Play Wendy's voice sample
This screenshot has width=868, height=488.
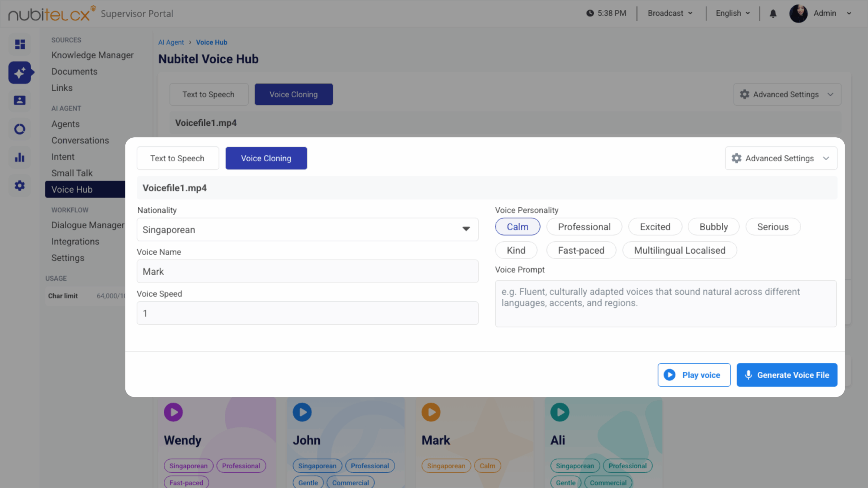click(173, 412)
